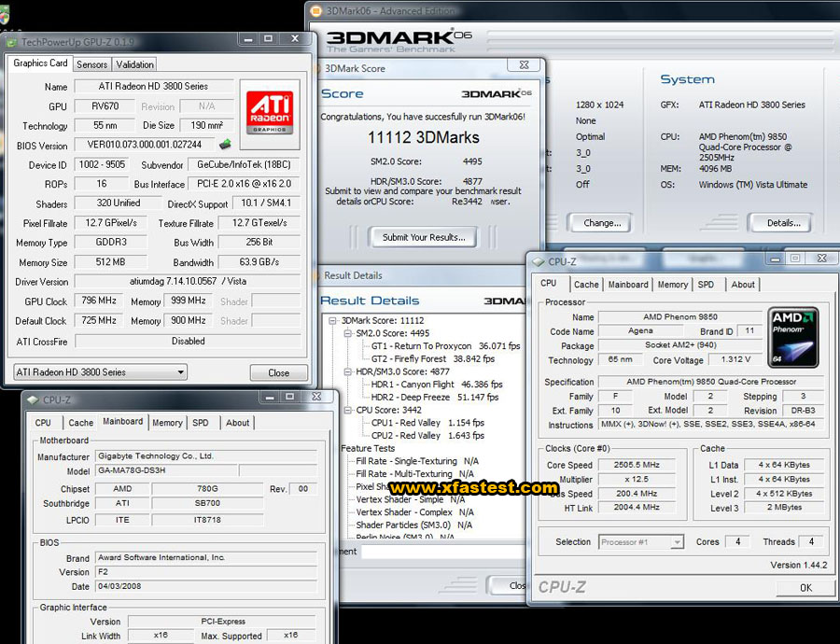840x644 pixels.
Task: Click the 3DMark06 window title icon
Action: (x=316, y=10)
